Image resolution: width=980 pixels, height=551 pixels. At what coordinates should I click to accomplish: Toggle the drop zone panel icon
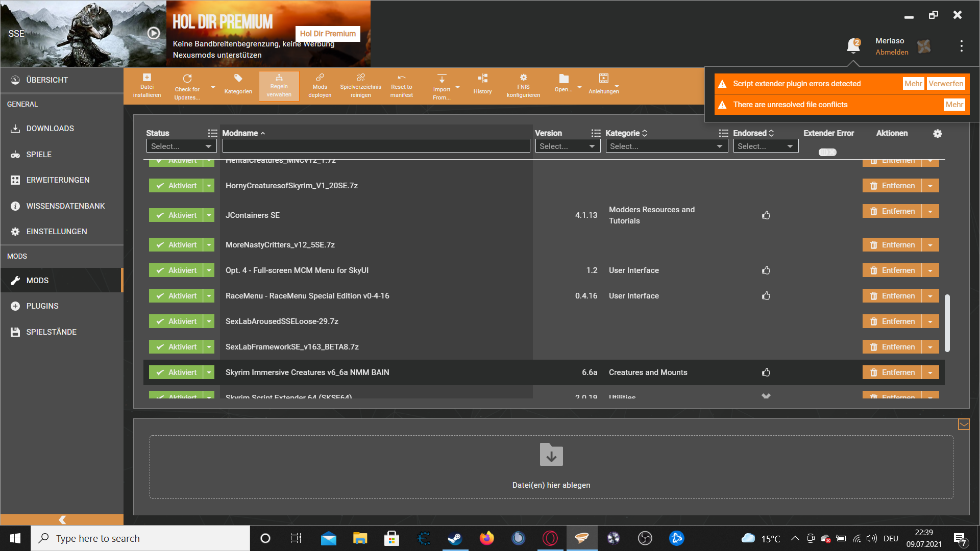click(964, 424)
